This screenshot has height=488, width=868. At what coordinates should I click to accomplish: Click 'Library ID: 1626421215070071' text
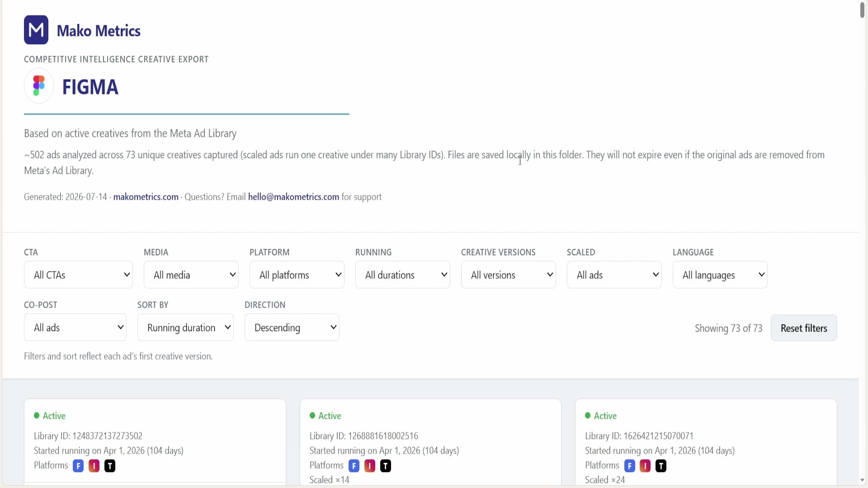tap(639, 436)
